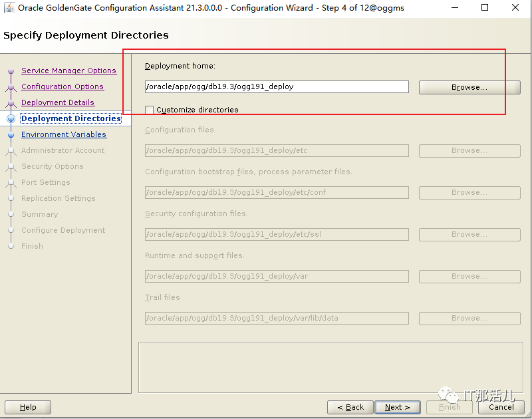The width and height of the screenshot is (532, 419).
Task: Click the empty message area at bottom
Action: point(331,367)
